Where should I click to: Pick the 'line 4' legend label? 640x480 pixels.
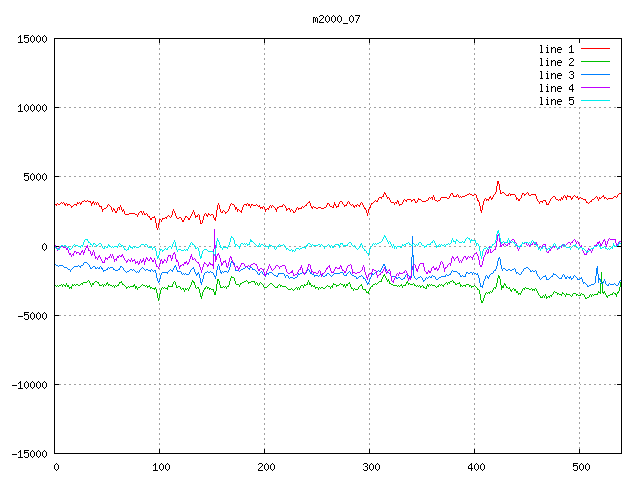point(556,88)
